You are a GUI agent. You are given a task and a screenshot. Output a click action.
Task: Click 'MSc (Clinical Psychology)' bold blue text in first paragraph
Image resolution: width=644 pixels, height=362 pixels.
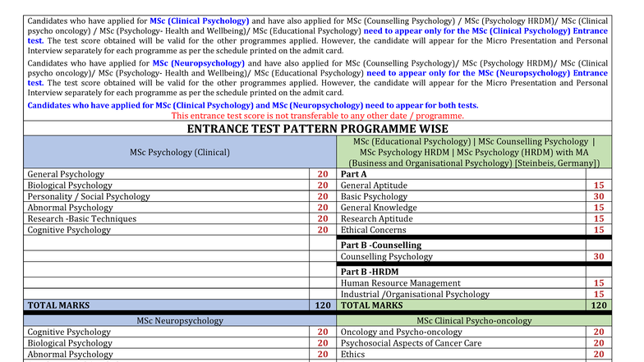199,21
